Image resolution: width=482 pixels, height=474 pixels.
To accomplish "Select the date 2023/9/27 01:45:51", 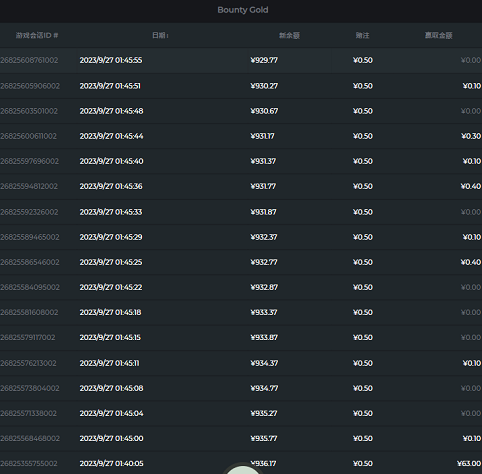I will click(110, 86).
